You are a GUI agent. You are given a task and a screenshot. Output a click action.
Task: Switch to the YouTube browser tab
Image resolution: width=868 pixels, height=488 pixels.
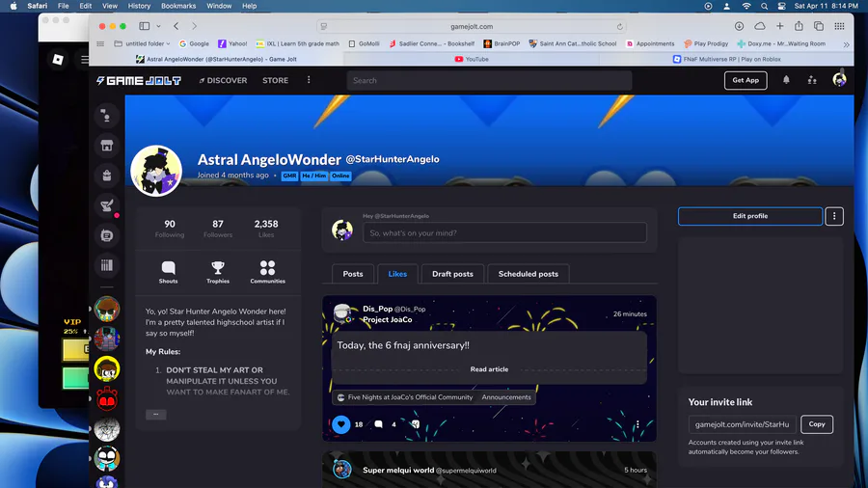tap(472, 59)
